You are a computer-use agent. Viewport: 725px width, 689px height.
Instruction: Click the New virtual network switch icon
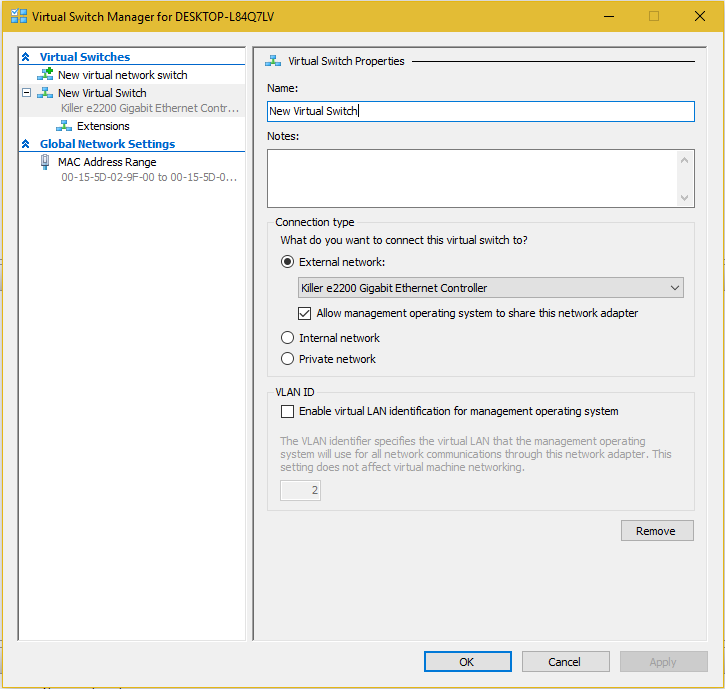(x=45, y=74)
